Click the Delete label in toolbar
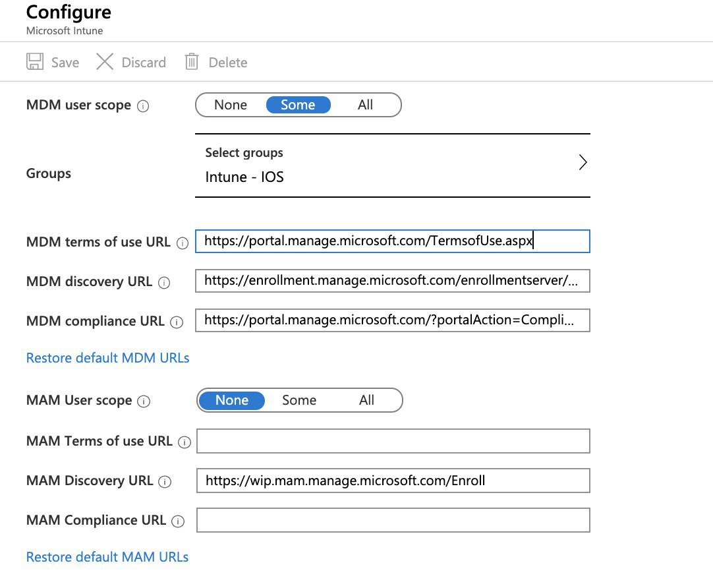The height and width of the screenshot is (588, 713). (x=228, y=63)
